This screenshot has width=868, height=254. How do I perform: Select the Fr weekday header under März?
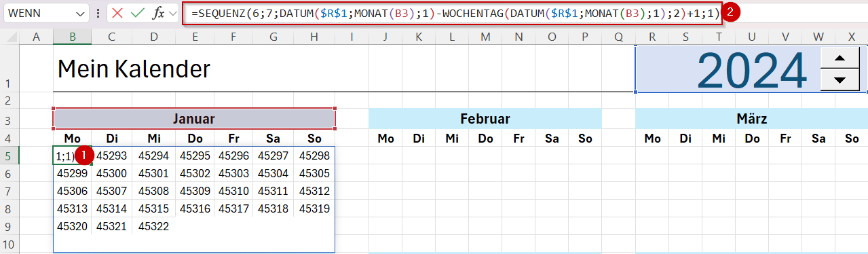pos(785,139)
